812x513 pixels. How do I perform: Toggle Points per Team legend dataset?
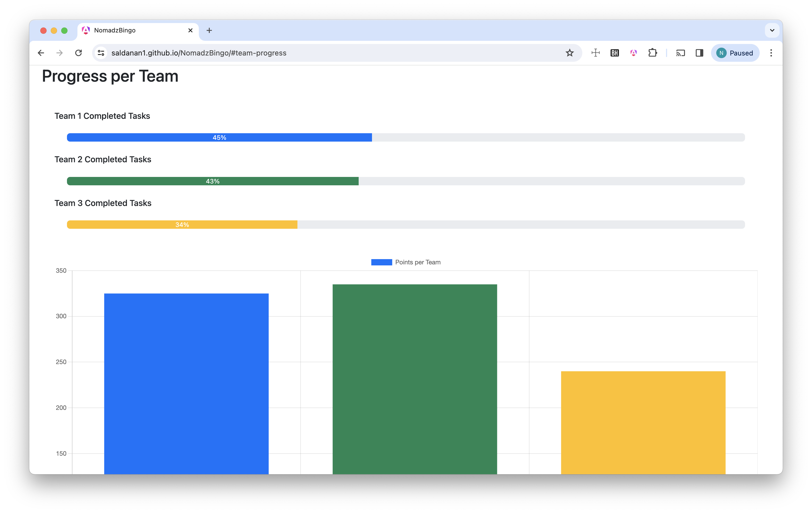tap(406, 262)
